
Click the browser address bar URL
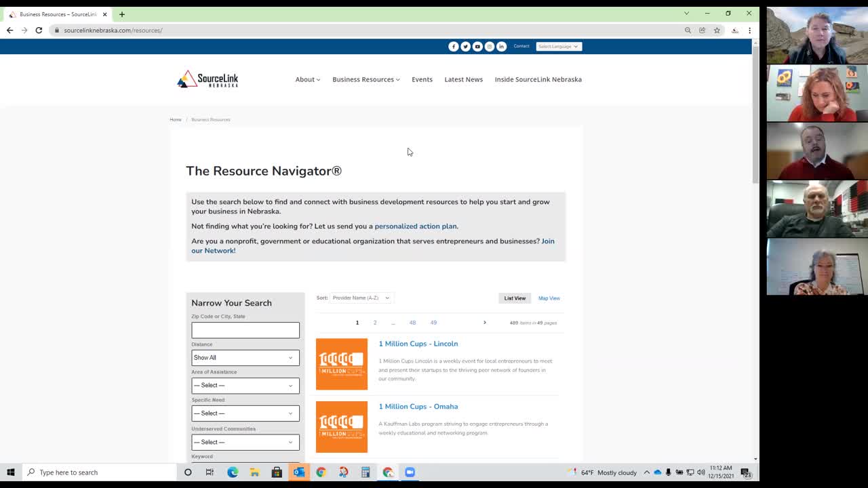click(113, 30)
